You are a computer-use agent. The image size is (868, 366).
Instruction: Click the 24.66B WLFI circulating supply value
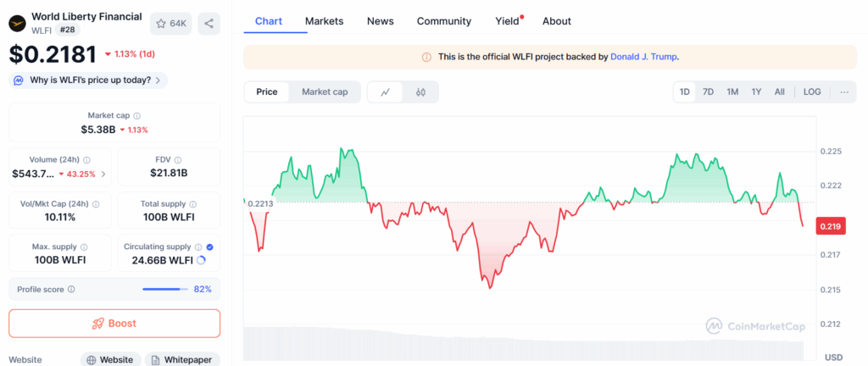point(162,260)
